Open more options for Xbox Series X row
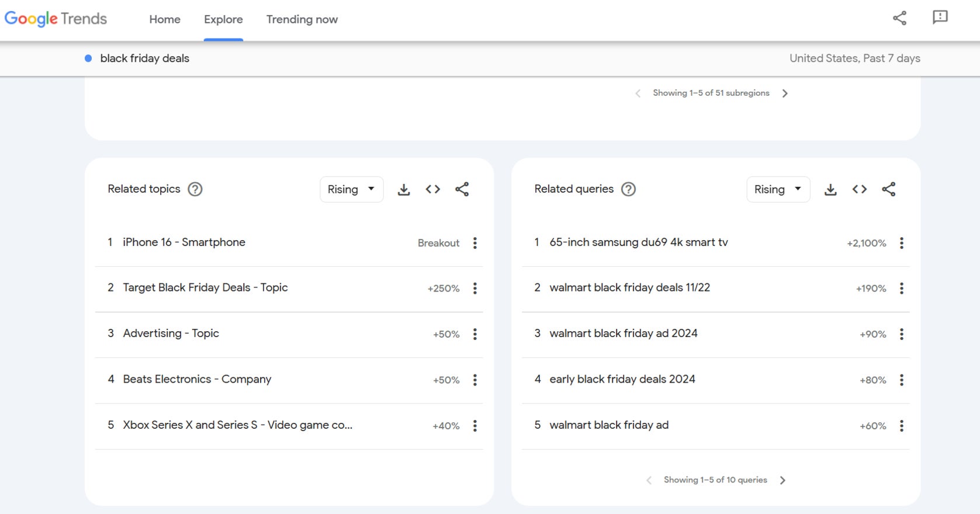This screenshot has width=980, height=514. [x=475, y=426]
